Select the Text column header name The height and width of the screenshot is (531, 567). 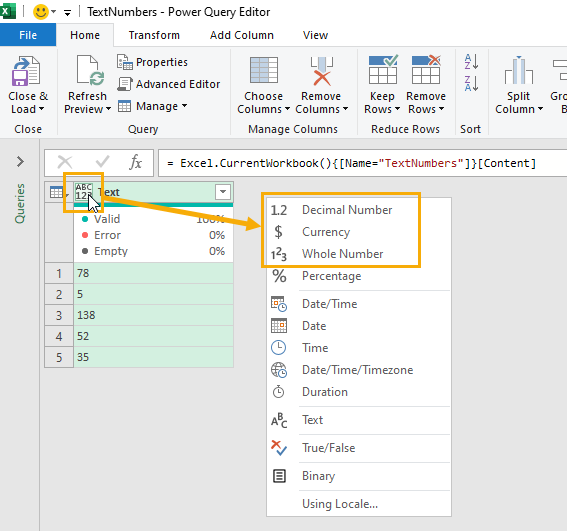coord(109,192)
